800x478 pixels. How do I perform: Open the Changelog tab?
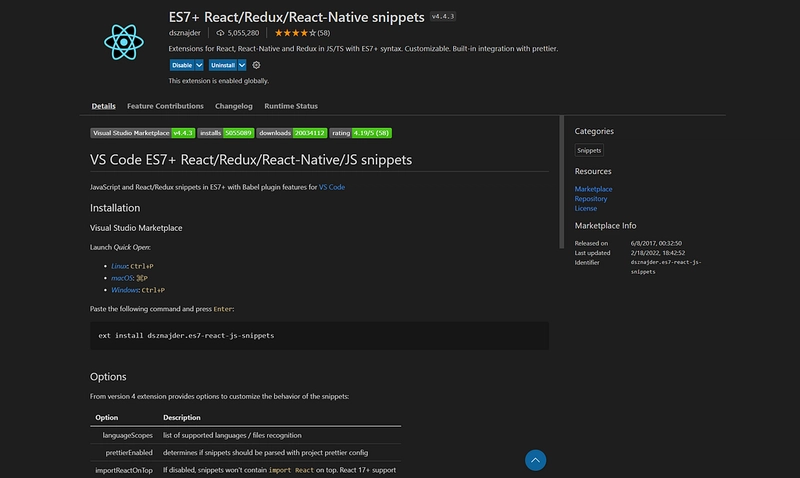pyautogui.click(x=234, y=106)
